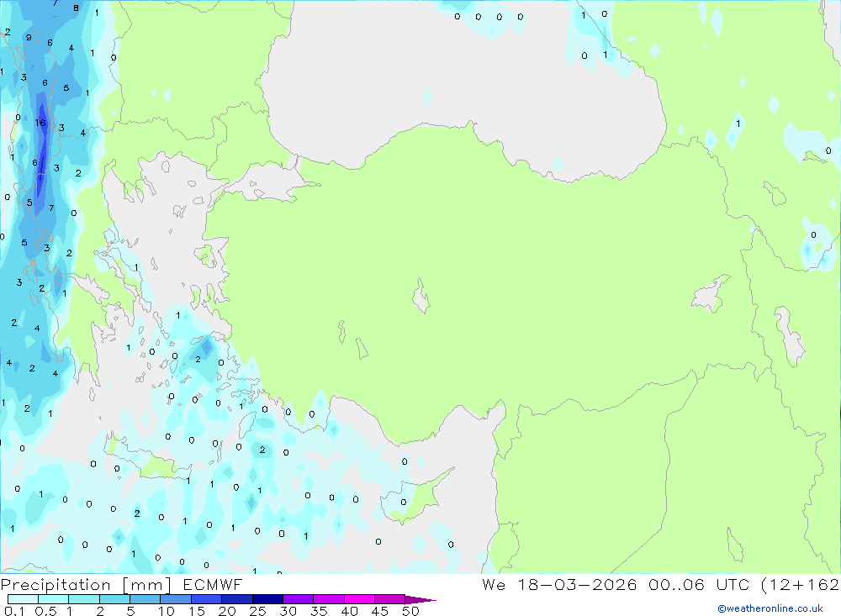
Task: Click the 15–20 mm legend swatch
Action: (207, 599)
